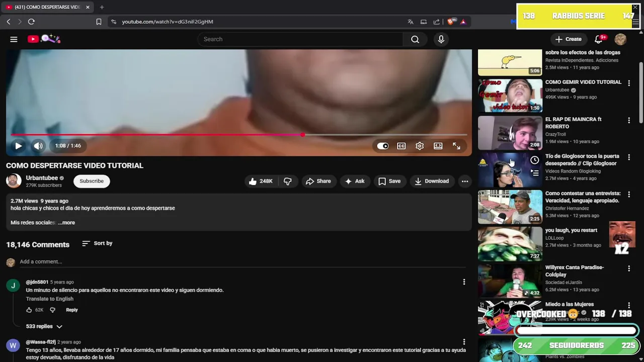The width and height of the screenshot is (644, 362).
Task: Add Gloglosor video to queue
Action: pyautogui.click(x=534, y=172)
